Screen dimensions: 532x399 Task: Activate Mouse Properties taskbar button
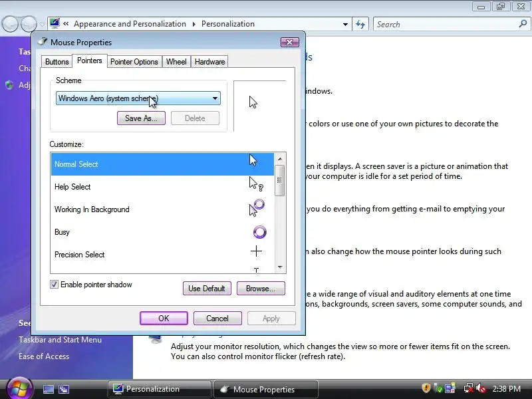(265, 389)
